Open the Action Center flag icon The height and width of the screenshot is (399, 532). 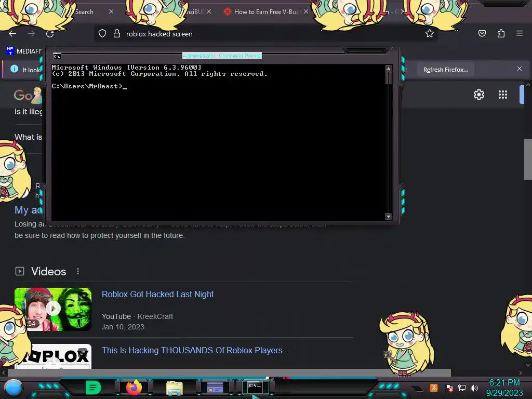click(449, 388)
